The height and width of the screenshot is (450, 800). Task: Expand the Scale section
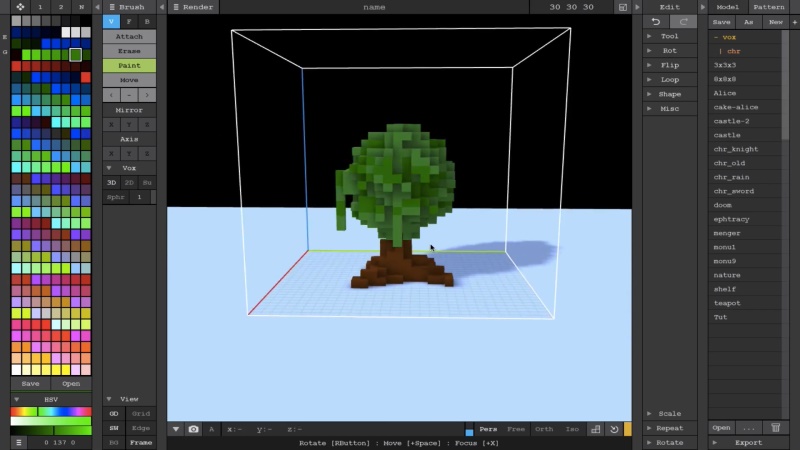pyautogui.click(x=669, y=413)
